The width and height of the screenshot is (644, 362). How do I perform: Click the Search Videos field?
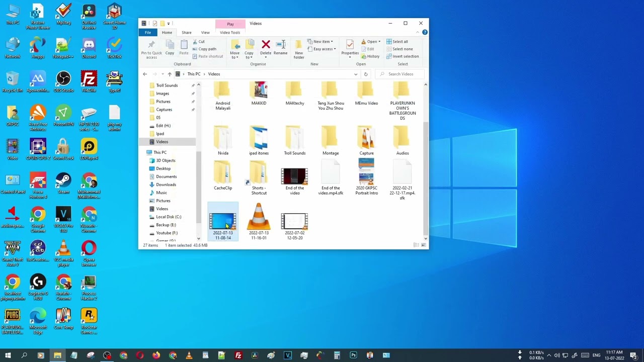pos(401,74)
